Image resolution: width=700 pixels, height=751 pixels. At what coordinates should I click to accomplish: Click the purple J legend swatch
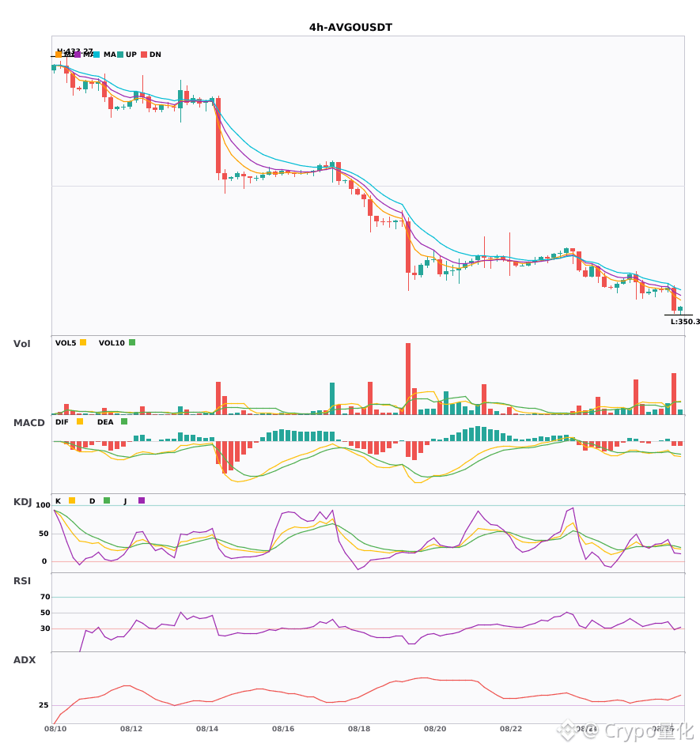click(142, 500)
